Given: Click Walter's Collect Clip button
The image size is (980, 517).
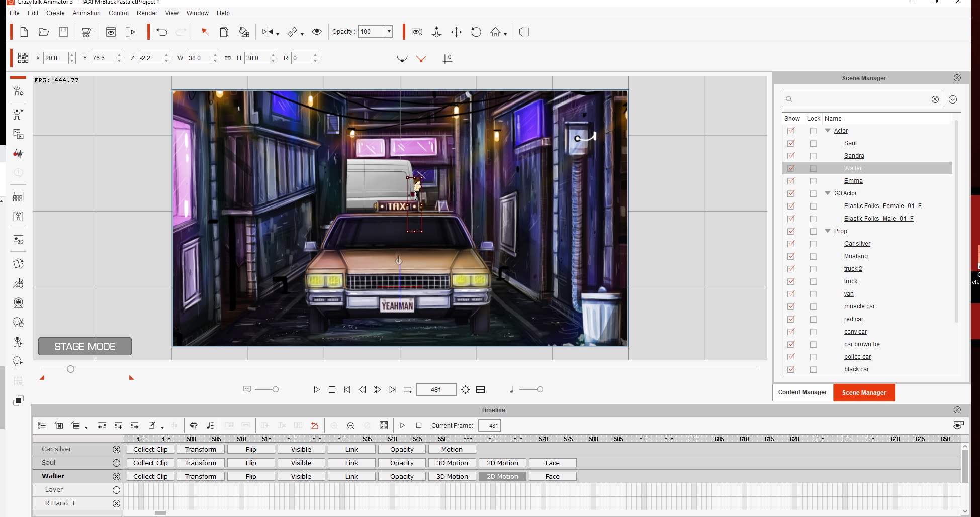Looking at the screenshot, I should [150, 476].
